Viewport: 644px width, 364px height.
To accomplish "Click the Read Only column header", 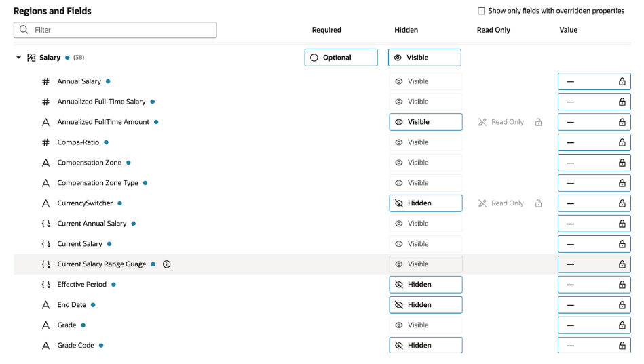I will 493,30.
